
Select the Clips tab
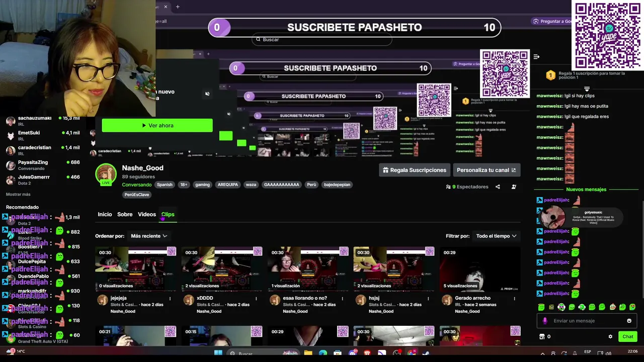click(168, 214)
